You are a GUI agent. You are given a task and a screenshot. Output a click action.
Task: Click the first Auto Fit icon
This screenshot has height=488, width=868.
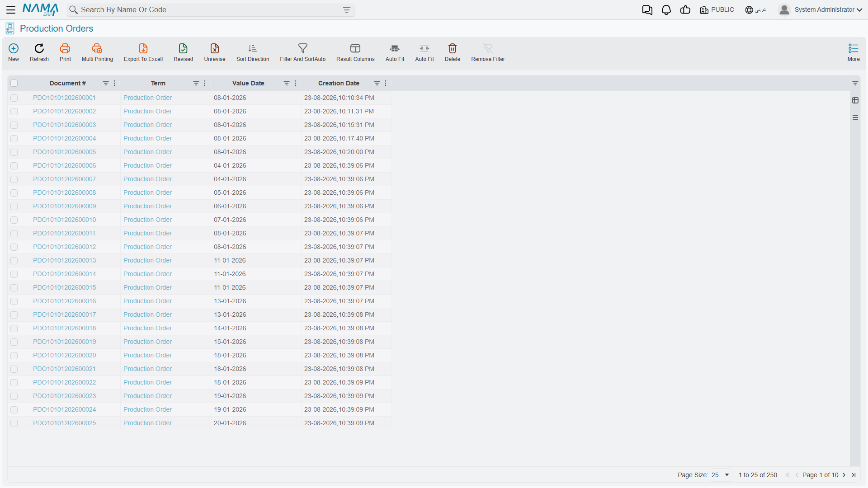pyautogui.click(x=395, y=48)
